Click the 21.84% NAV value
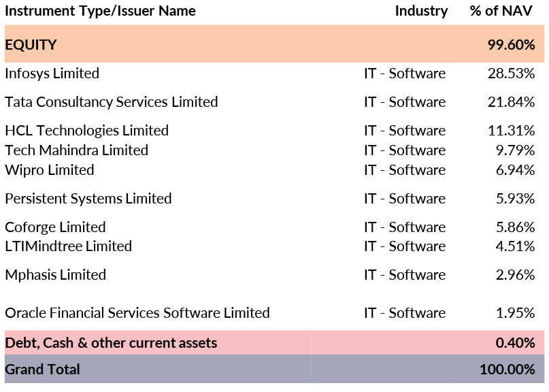Viewport: 549px width, 392px height. click(x=511, y=102)
